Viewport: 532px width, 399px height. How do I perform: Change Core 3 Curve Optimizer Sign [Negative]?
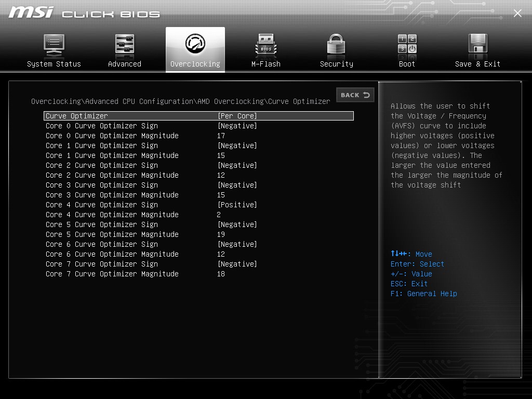coord(237,185)
